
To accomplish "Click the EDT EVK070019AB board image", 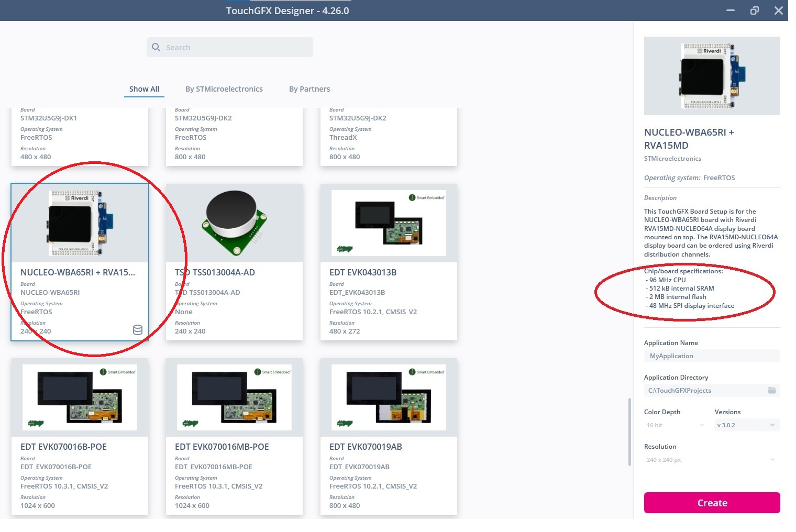I will click(388, 397).
